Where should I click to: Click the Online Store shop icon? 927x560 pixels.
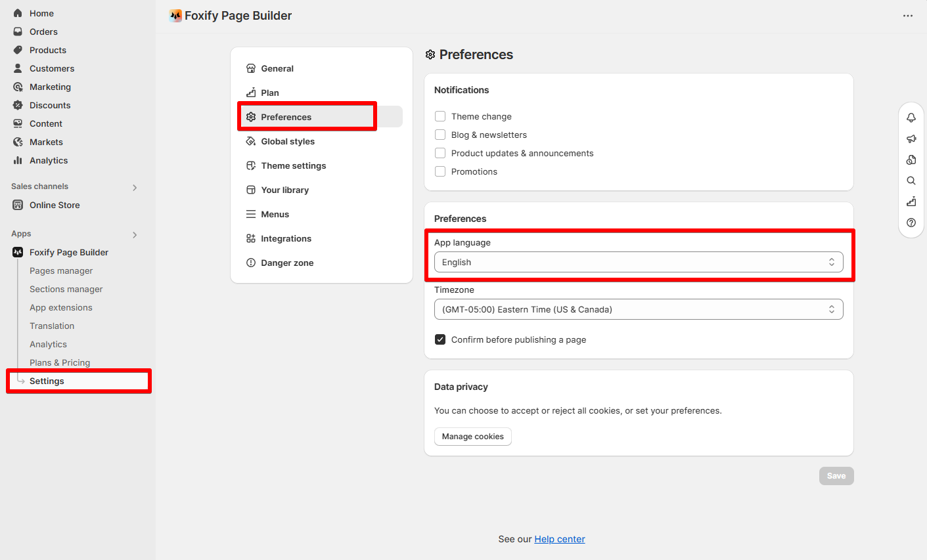coord(18,205)
